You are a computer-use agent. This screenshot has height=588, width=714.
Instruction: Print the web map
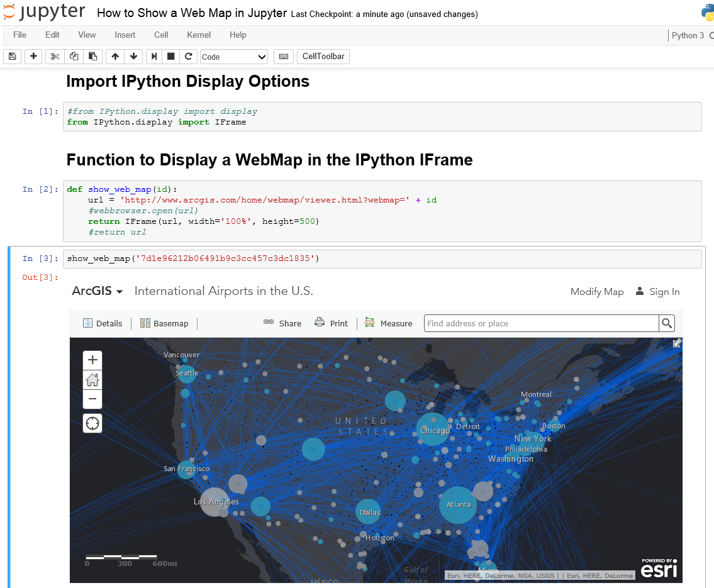click(x=331, y=323)
